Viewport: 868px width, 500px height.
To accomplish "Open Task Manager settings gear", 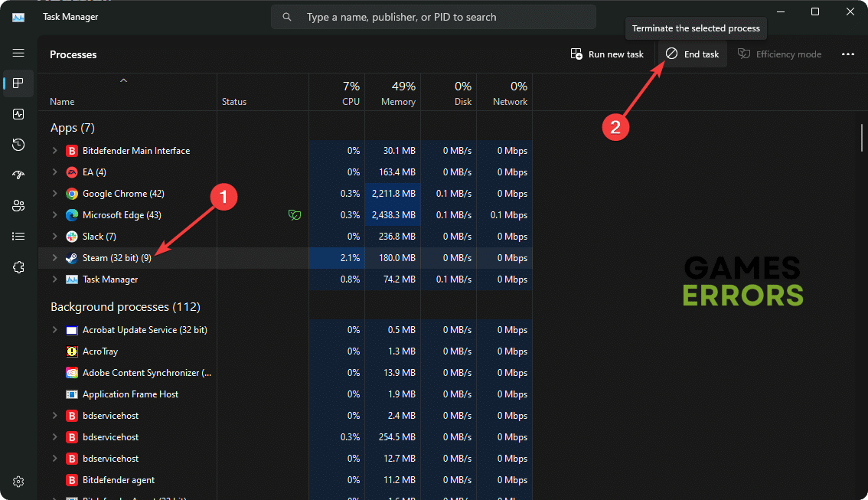I will click(18, 482).
